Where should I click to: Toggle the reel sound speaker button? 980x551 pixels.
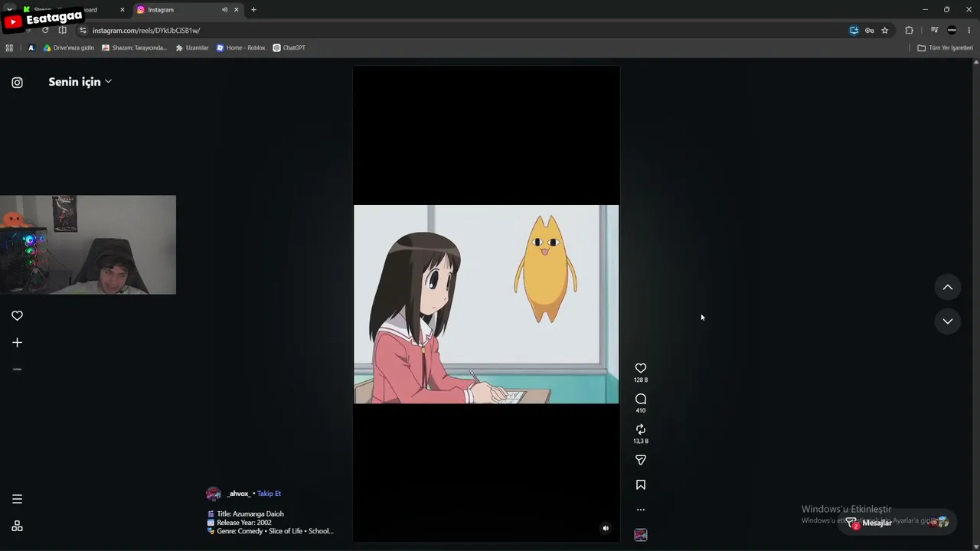606,528
